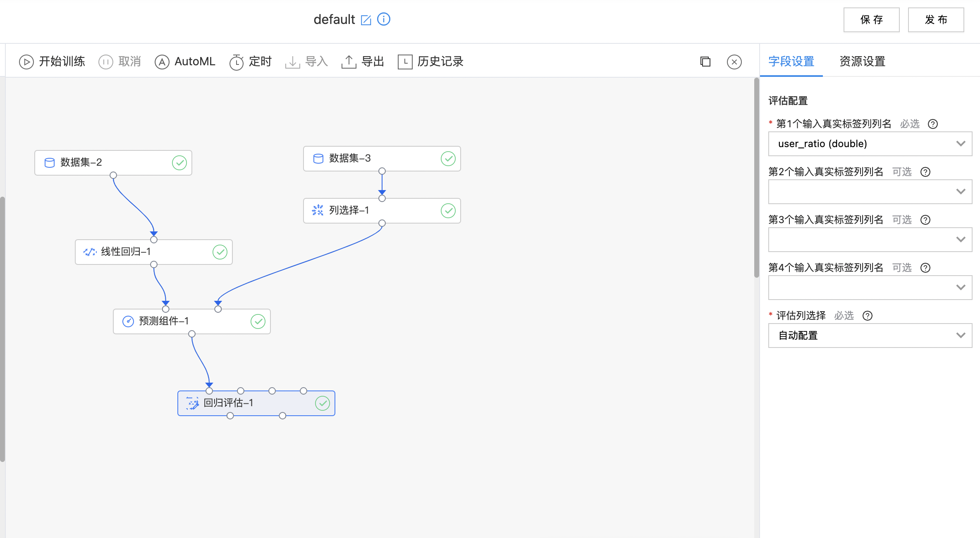Click the copy canvas icon in toolbar
The image size is (980, 538).
coord(705,62)
